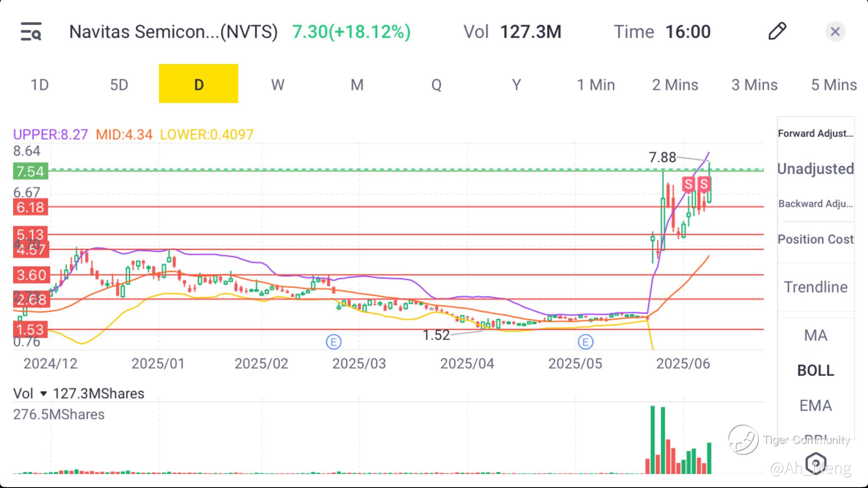Tap the pencil draw tool icon

coord(777,31)
